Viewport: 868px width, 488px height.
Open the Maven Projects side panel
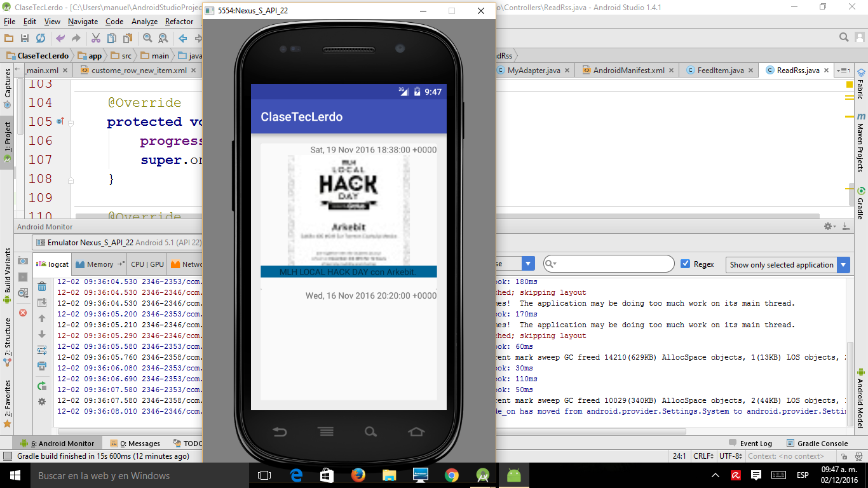861,142
